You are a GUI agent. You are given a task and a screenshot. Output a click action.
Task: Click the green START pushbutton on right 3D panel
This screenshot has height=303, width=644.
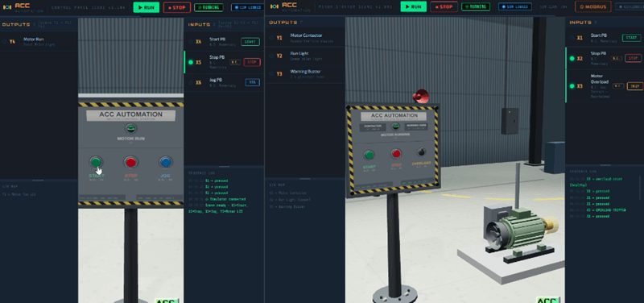point(369,155)
